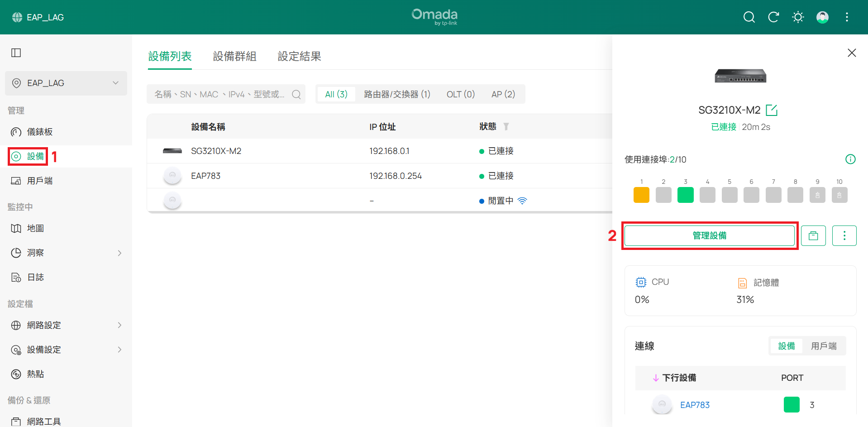Select port 8 gray indicator

click(795, 195)
